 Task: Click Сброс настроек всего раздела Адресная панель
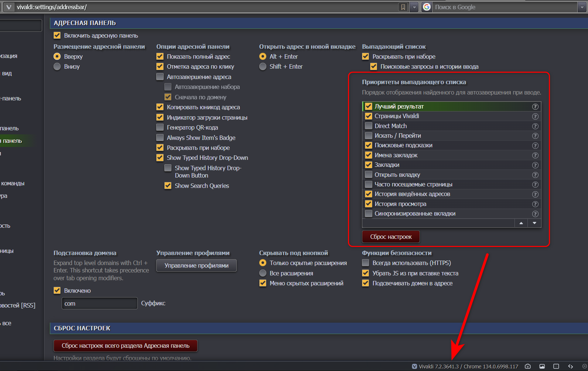pyautogui.click(x=126, y=346)
